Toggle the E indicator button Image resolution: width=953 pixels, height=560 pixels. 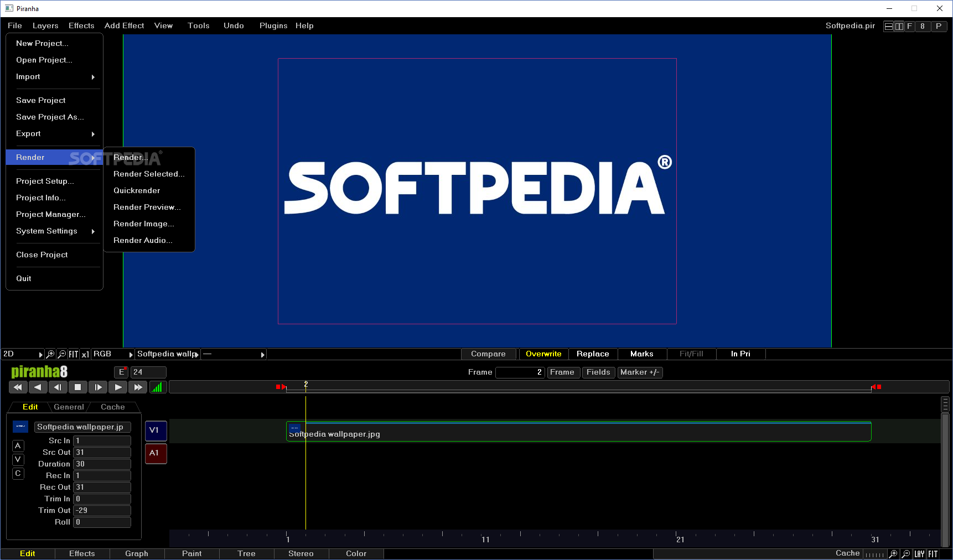(121, 372)
